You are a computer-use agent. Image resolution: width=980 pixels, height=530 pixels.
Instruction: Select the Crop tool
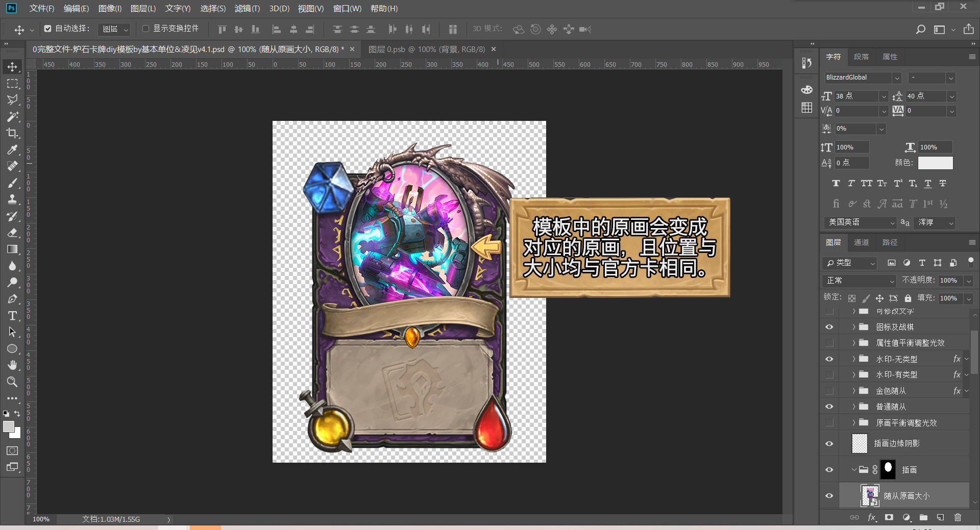[12, 133]
